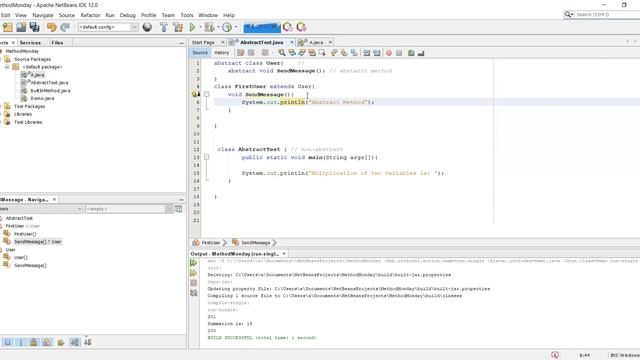Click the Find Previous Occurrence icon
Image resolution: width=640 pixels, height=360 pixels.
[x=292, y=53]
